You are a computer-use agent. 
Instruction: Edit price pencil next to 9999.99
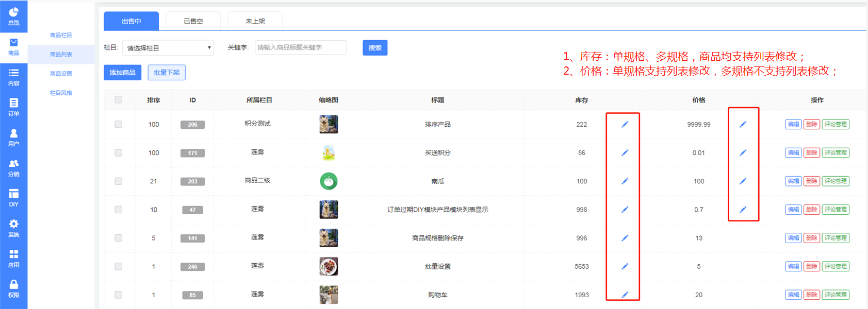[x=743, y=124]
